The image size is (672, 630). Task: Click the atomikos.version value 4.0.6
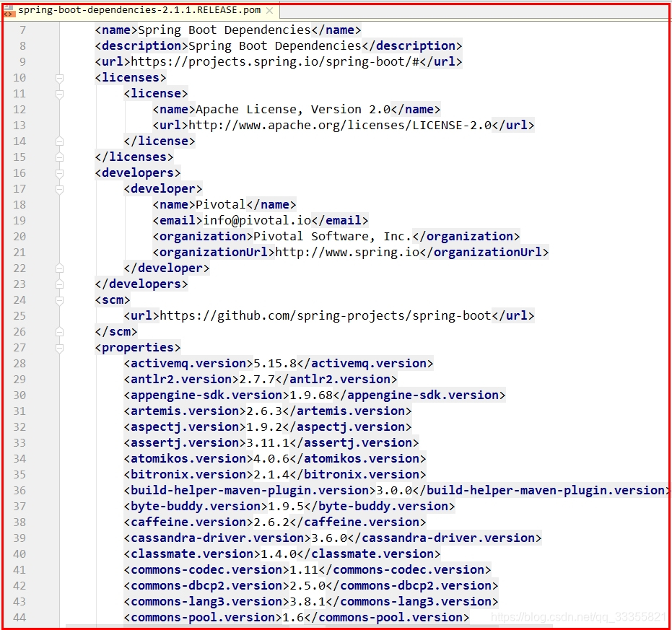pos(271,458)
